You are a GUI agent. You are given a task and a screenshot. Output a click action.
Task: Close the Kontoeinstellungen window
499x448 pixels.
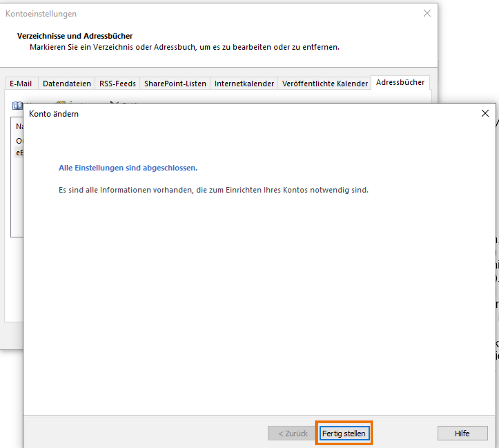point(427,13)
